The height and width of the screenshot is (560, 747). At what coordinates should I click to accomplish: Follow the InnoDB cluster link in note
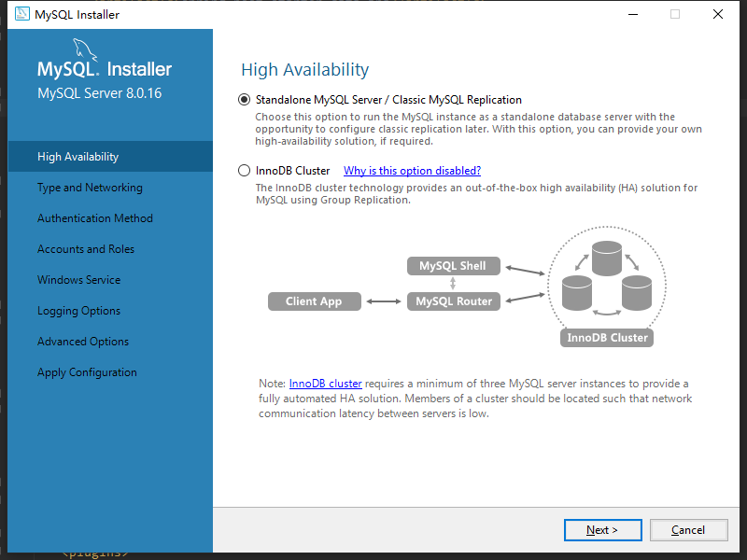pos(325,384)
